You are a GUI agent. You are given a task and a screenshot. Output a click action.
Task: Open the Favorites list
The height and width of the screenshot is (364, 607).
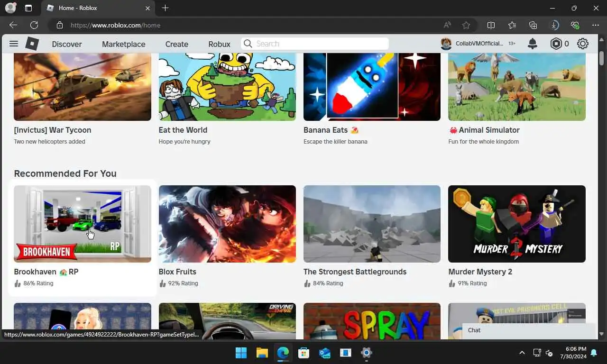pos(512,25)
